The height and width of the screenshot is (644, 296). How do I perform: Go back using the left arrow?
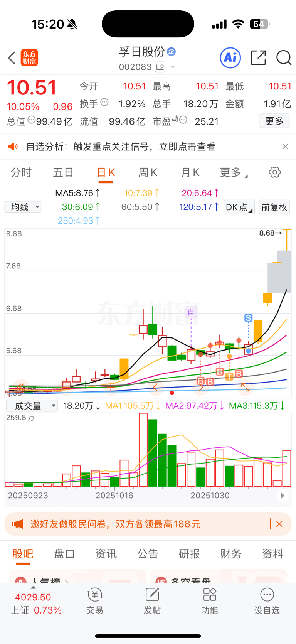[12, 58]
